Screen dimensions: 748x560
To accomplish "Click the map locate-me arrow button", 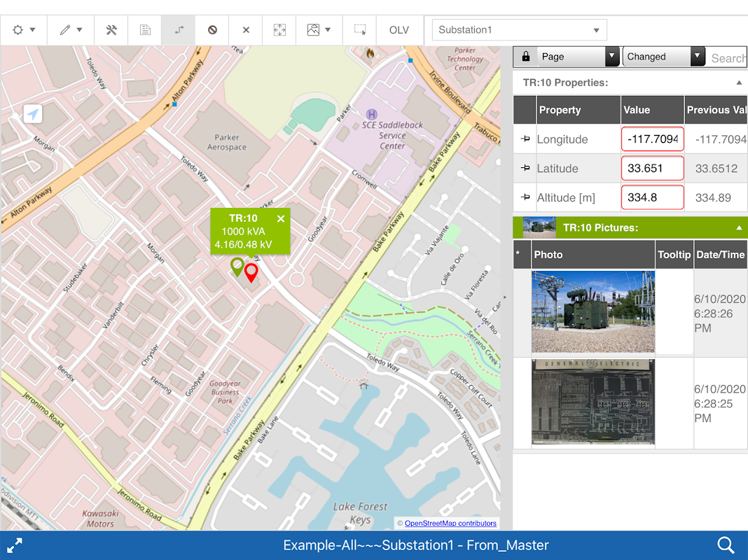I will (32, 114).
